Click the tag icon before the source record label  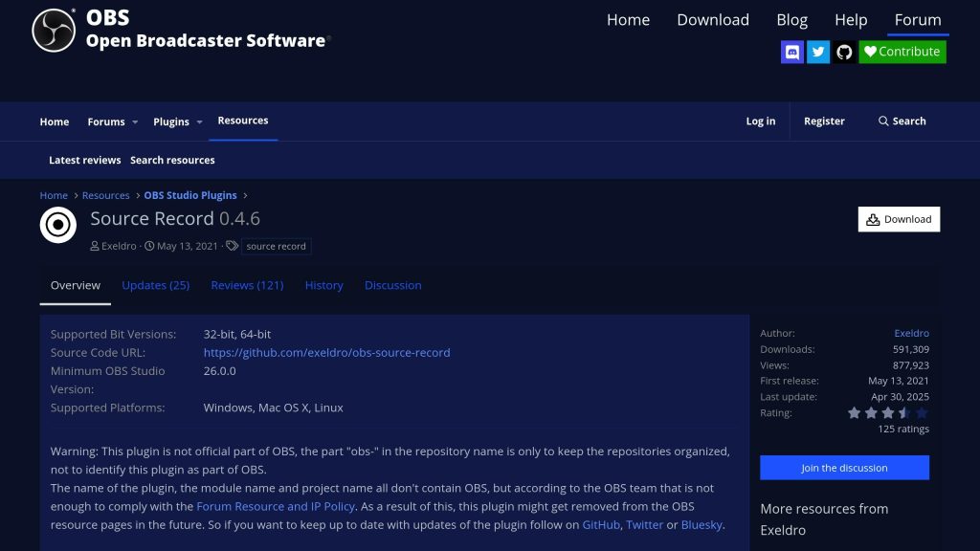tap(233, 245)
